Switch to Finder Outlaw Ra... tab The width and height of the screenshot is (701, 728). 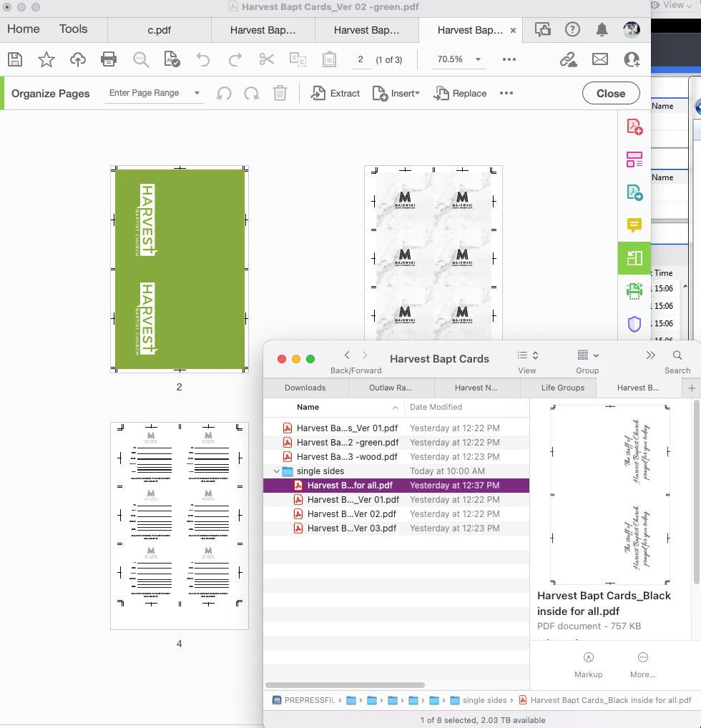coord(391,388)
